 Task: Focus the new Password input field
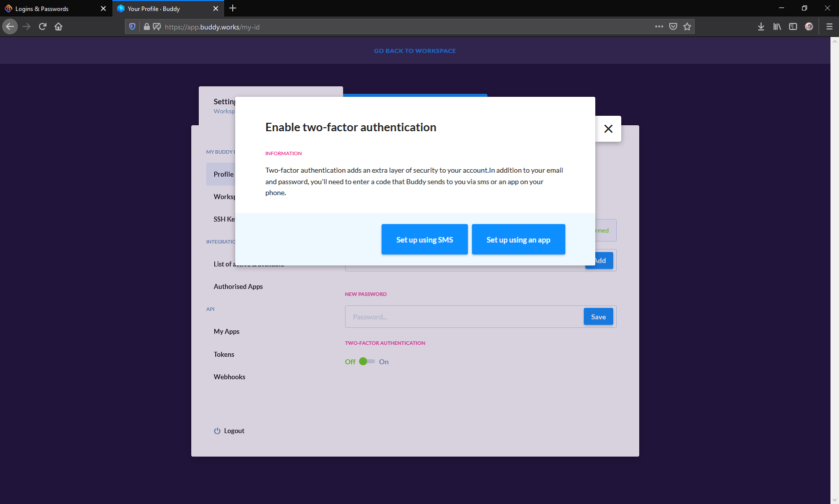tap(464, 317)
